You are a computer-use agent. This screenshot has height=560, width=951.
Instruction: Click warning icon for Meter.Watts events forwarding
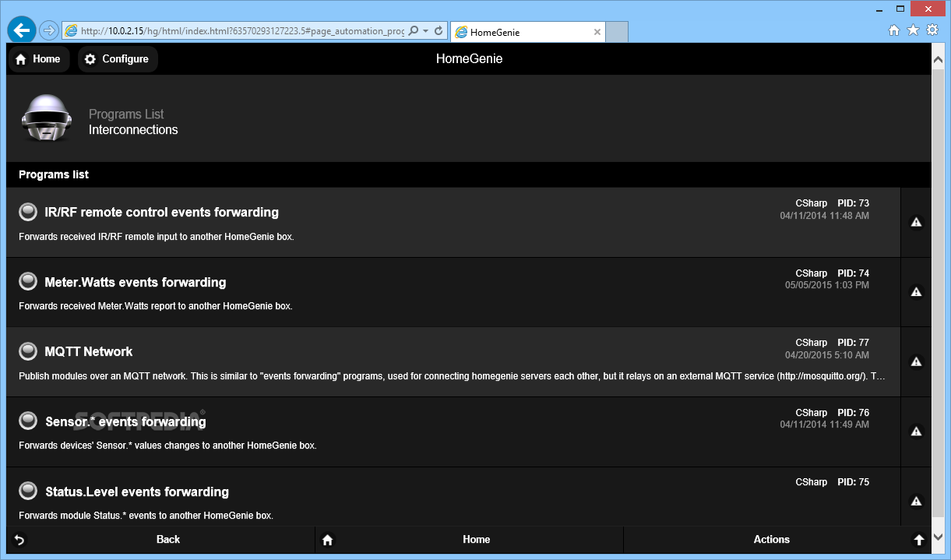916,292
